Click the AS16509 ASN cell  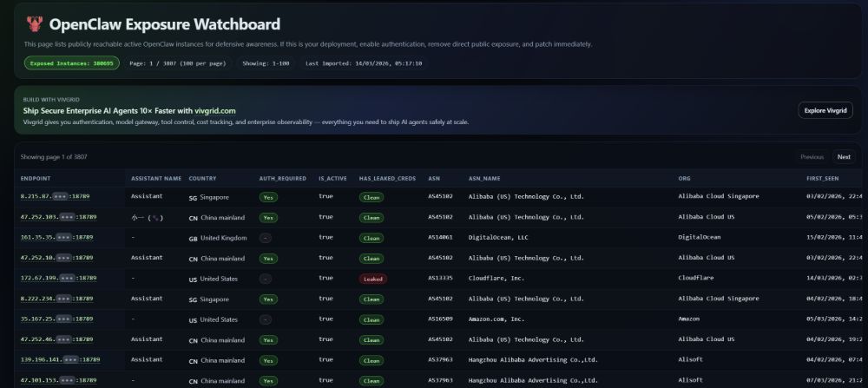point(440,319)
